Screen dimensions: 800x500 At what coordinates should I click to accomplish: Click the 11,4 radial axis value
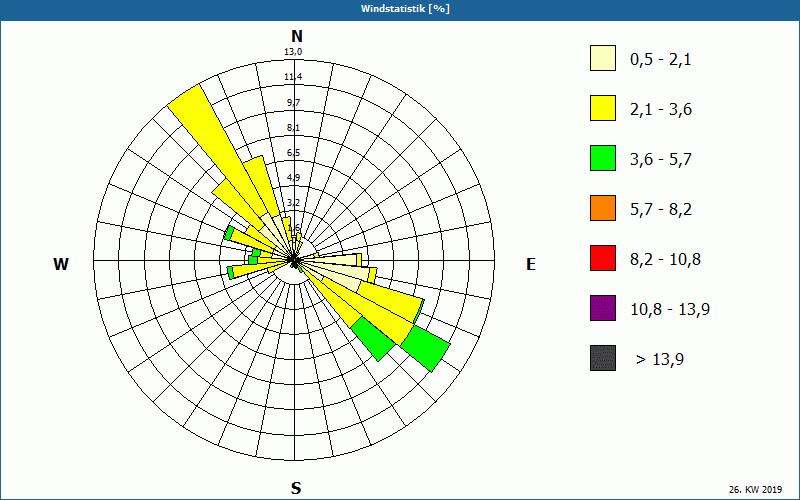[x=293, y=77]
